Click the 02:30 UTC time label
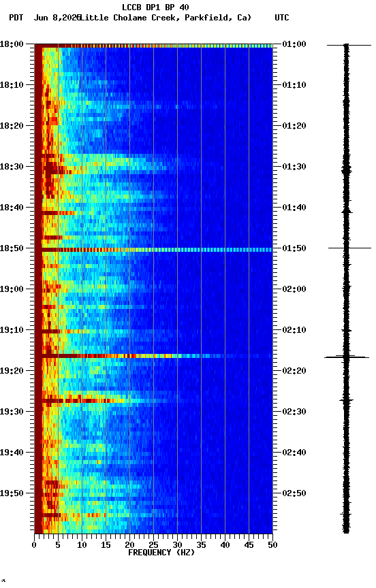This screenshot has width=376, height=588. [294, 412]
